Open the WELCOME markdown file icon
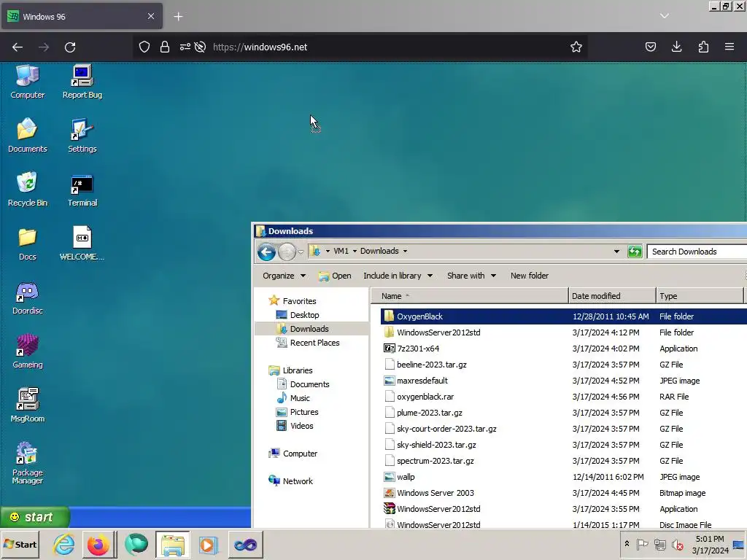Screen dimensions: 747x560 [x=82, y=244]
